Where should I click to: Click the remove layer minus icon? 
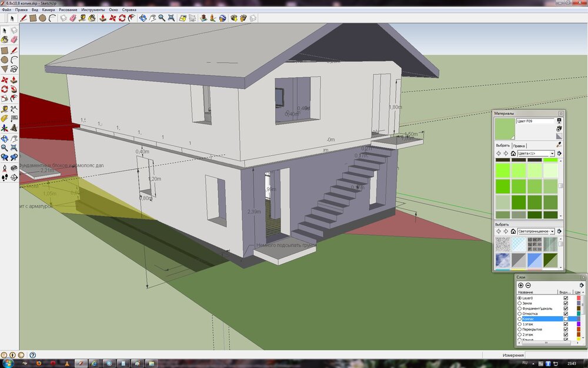pyautogui.click(x=528, y=285)
